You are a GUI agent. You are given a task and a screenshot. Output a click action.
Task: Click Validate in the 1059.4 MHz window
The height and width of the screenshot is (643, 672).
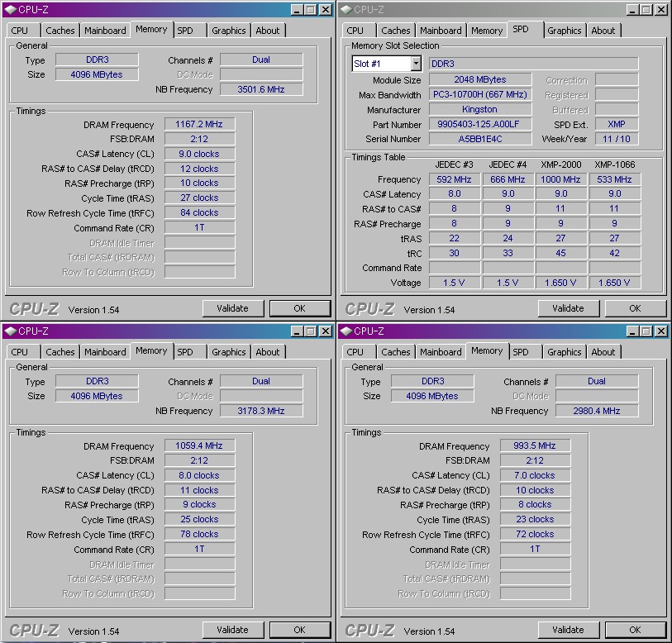click(x=233, y=630)
